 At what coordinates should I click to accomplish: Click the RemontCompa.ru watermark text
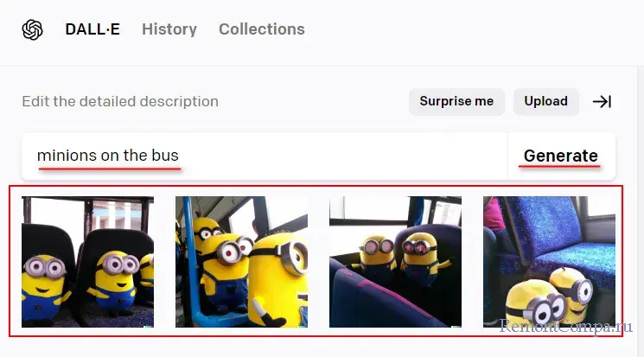[x=565, y=327]
